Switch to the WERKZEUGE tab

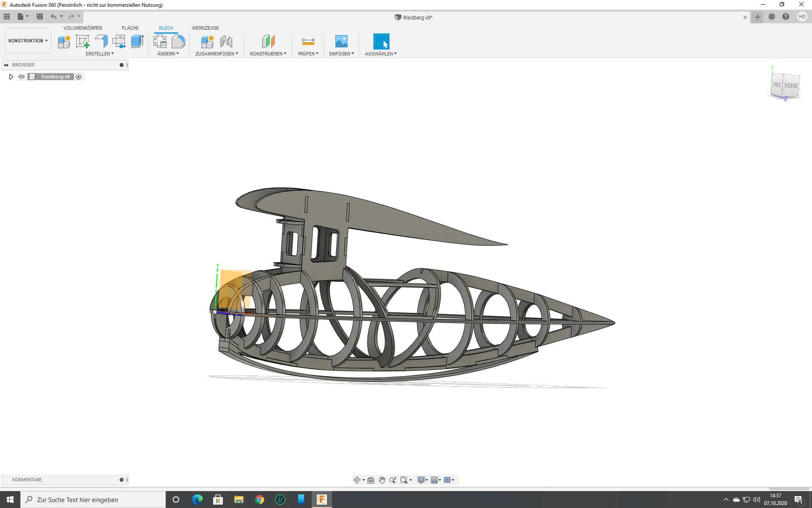tap(205, 28)
